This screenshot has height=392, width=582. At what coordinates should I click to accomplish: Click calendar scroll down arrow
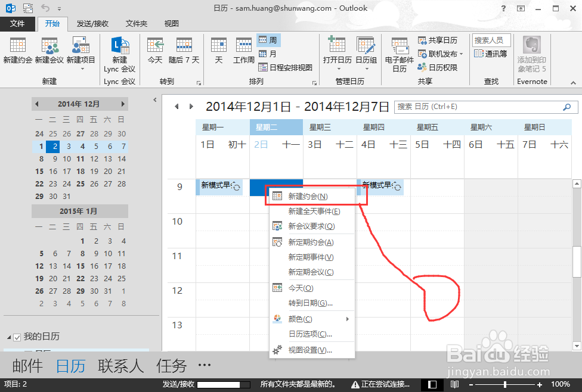pos(577,346)
